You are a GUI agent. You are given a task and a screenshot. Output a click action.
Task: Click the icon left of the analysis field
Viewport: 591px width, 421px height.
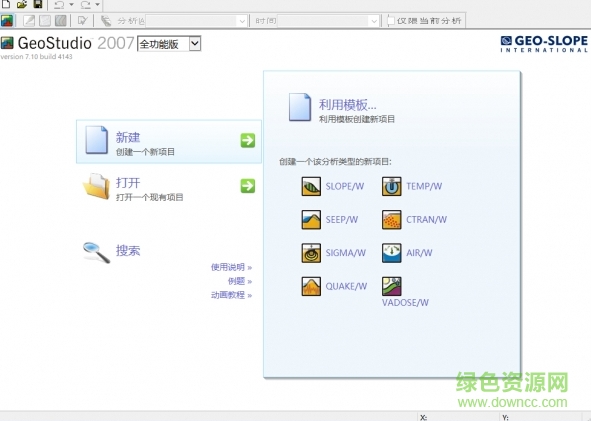[106, 21]
